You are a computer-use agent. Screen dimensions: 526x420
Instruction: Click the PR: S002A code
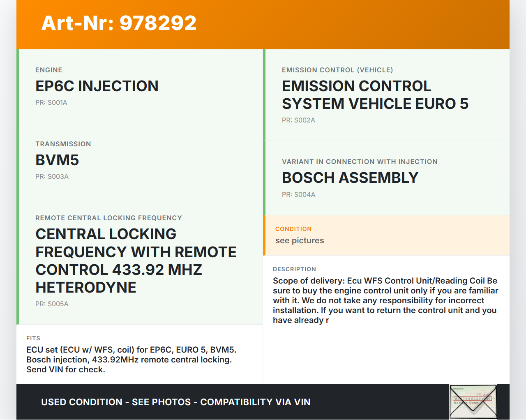[298, 120]
